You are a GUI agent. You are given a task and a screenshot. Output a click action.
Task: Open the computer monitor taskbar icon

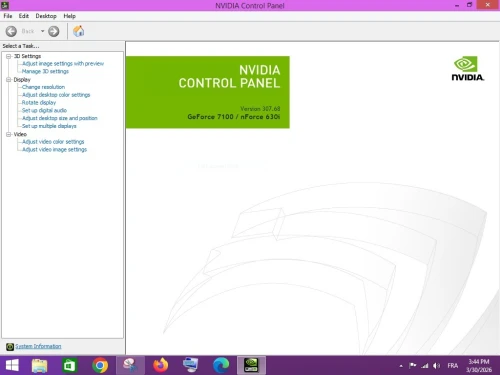coord(191,365)
